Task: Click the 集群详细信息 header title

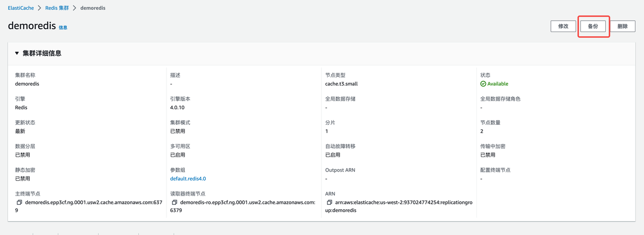Action: tap(42, 53)
